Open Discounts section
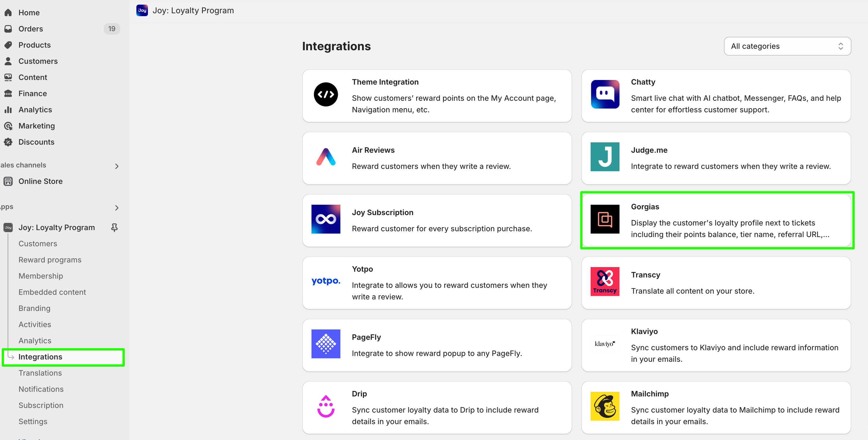 click(36, 142)
